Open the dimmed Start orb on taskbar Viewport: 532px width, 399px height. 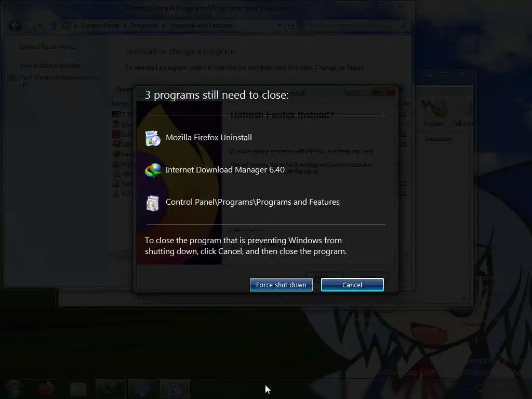coord(14,389)
